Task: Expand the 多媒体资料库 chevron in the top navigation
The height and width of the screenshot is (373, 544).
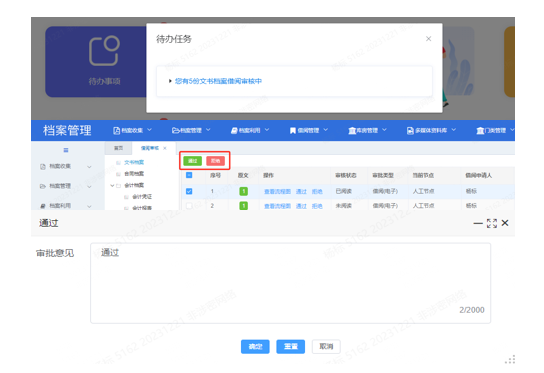Action: 454,130
